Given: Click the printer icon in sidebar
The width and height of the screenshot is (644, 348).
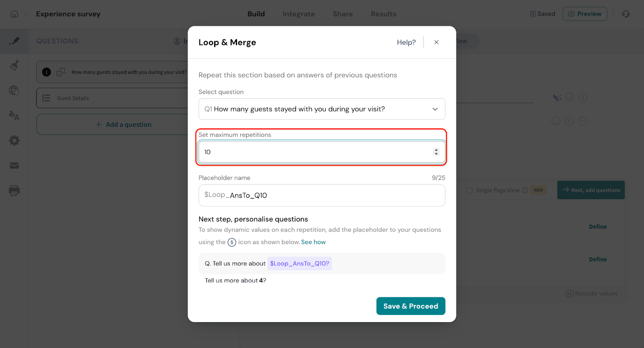Looking at the screenshot, I should pos(14,191).
